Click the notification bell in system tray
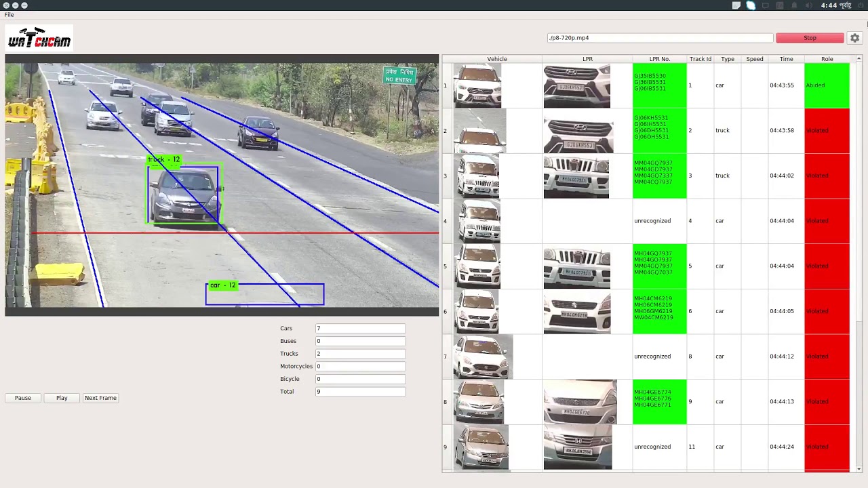The height and width of the screenshot is (488, 868). click(x=794, y=5)
